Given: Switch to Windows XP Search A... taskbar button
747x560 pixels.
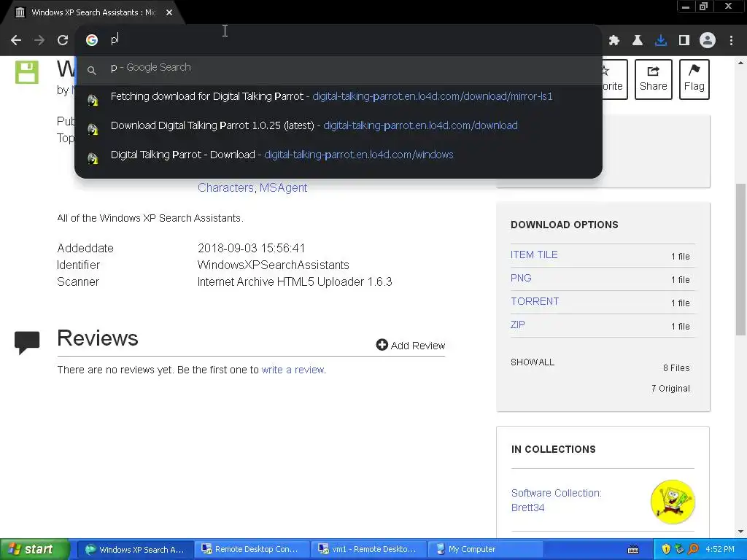Looking at the screenshot, I should tap(134, 550).
